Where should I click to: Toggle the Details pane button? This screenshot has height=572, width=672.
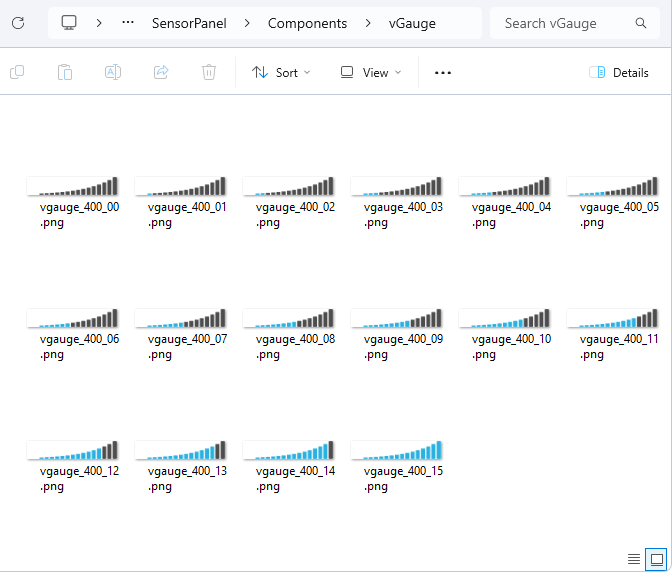pyautogui.click(x=619, y=72)
